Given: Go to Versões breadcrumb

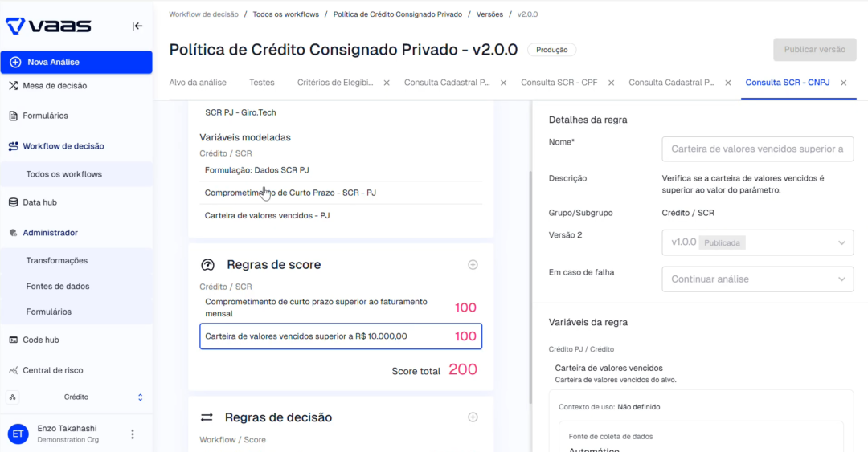Looking at the screenshot, I should (489, 14).
